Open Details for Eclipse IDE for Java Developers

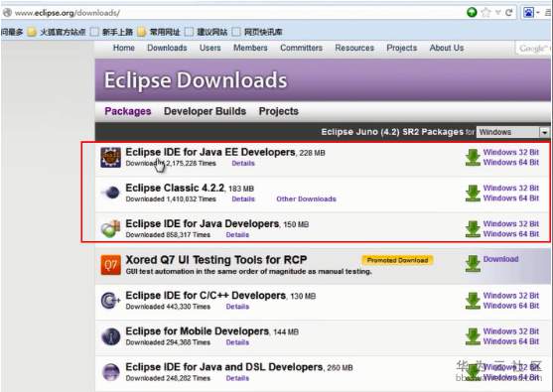237,235
